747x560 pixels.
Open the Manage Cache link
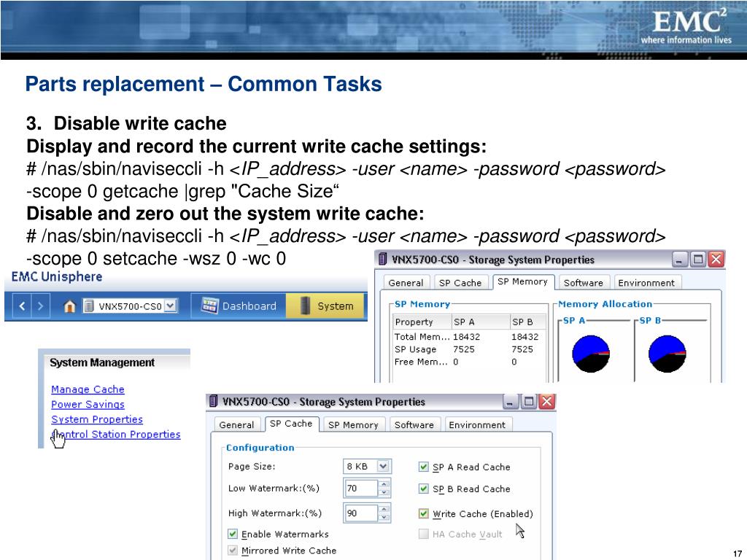(x=88, y=389)
